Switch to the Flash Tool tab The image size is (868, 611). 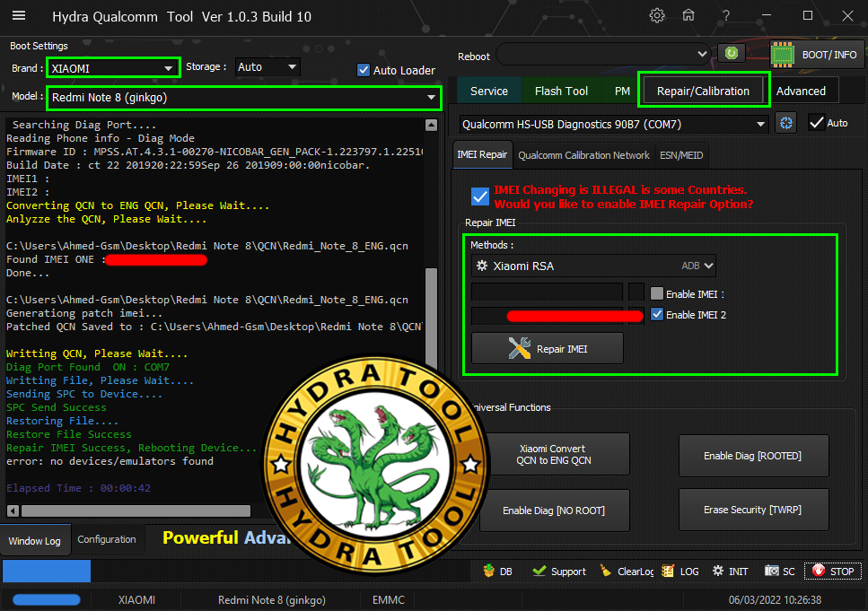[561, 91]
